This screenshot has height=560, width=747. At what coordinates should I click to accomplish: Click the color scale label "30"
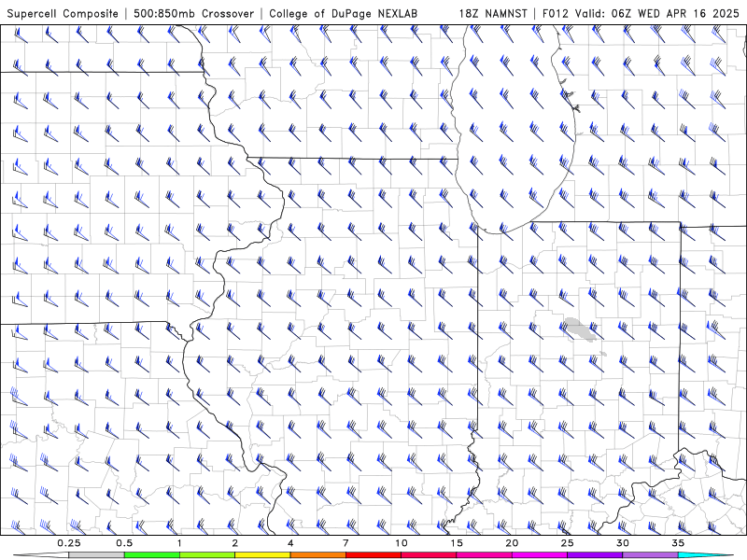623,543
